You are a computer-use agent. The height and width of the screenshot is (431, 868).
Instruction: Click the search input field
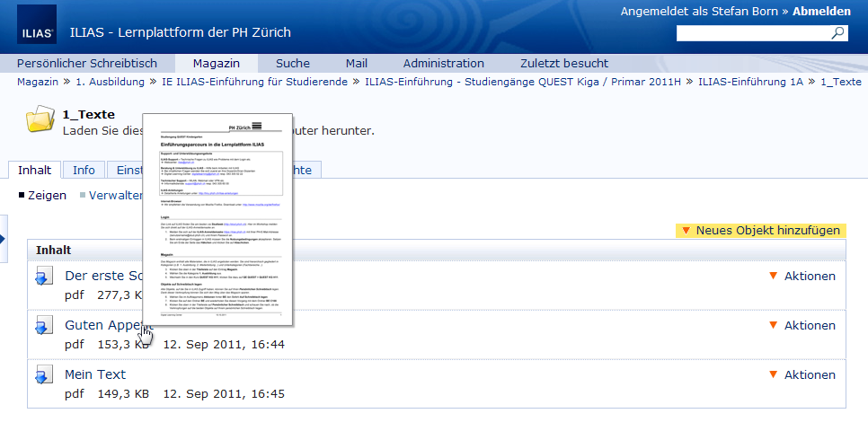pyautogui.click(x=752, y=33)
